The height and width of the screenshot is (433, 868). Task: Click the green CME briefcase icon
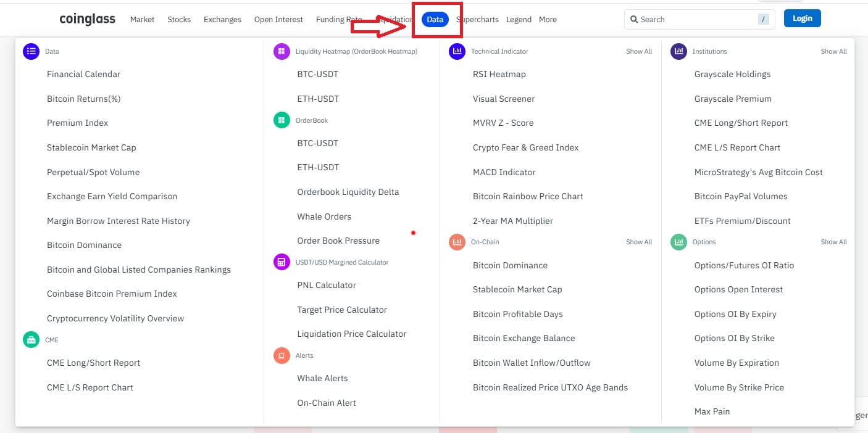tap(31, 340)
